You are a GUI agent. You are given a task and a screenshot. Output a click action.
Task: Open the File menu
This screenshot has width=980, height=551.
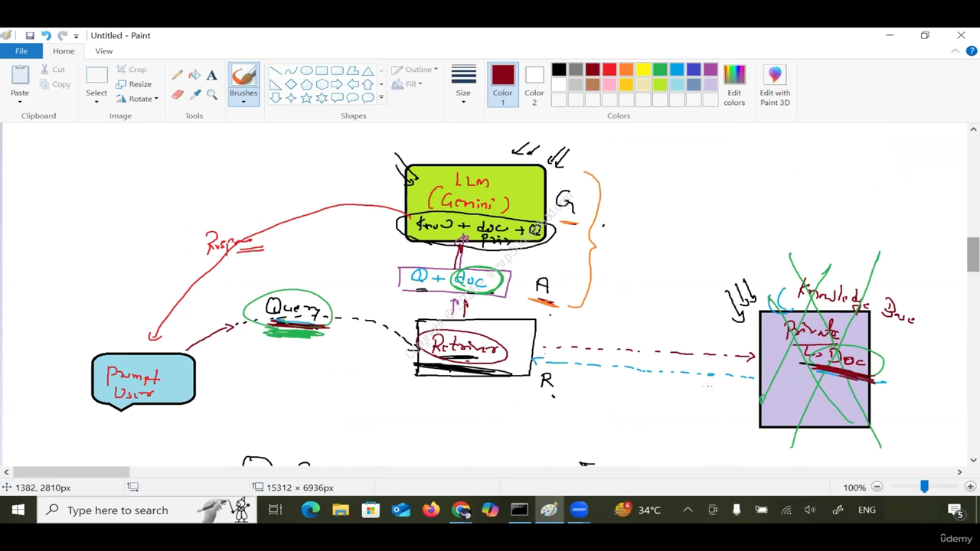[x=21, y=51]
